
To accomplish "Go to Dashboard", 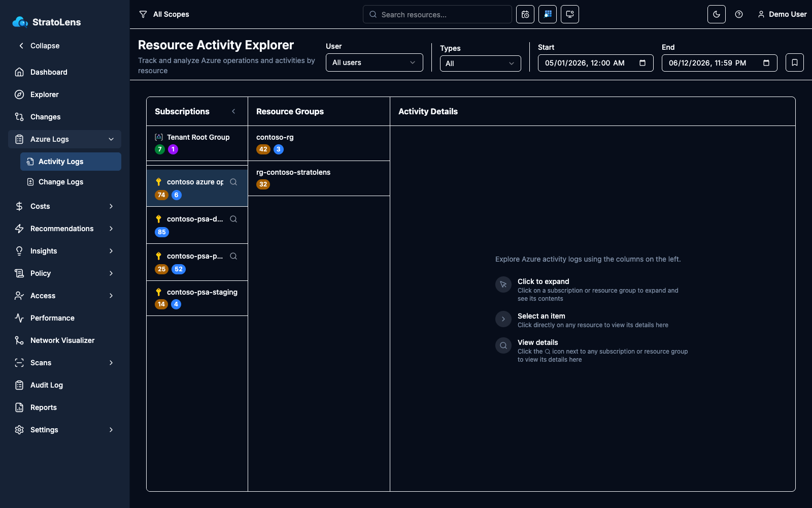I will (64, 72).
